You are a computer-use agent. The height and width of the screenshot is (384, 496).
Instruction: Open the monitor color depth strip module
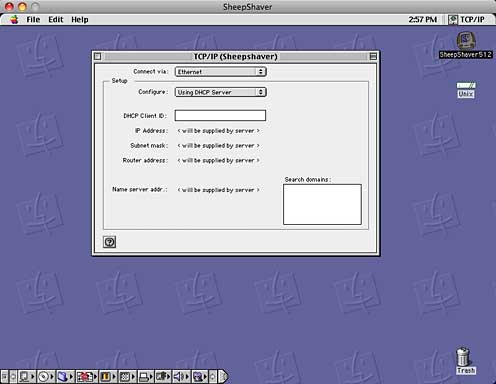(108, 377)
